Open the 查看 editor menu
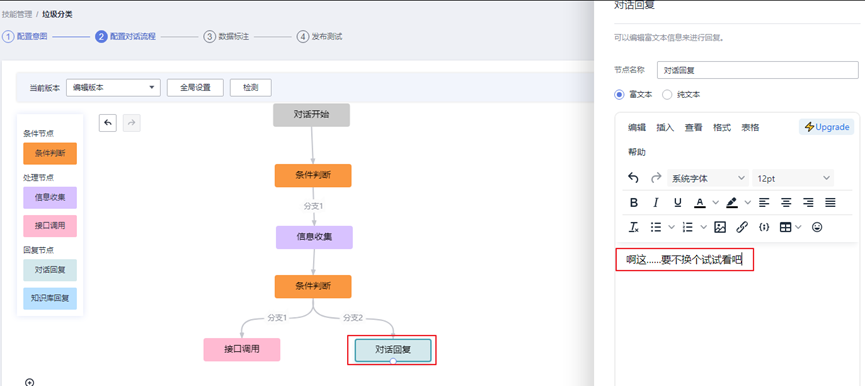This screenshot has width=865, height=386. 693,127
